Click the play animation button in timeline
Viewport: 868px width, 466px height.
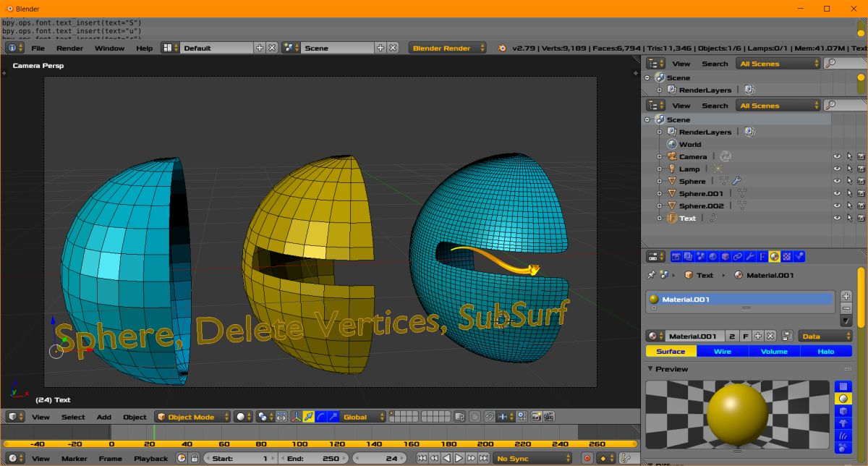click(x=459, y=458)
